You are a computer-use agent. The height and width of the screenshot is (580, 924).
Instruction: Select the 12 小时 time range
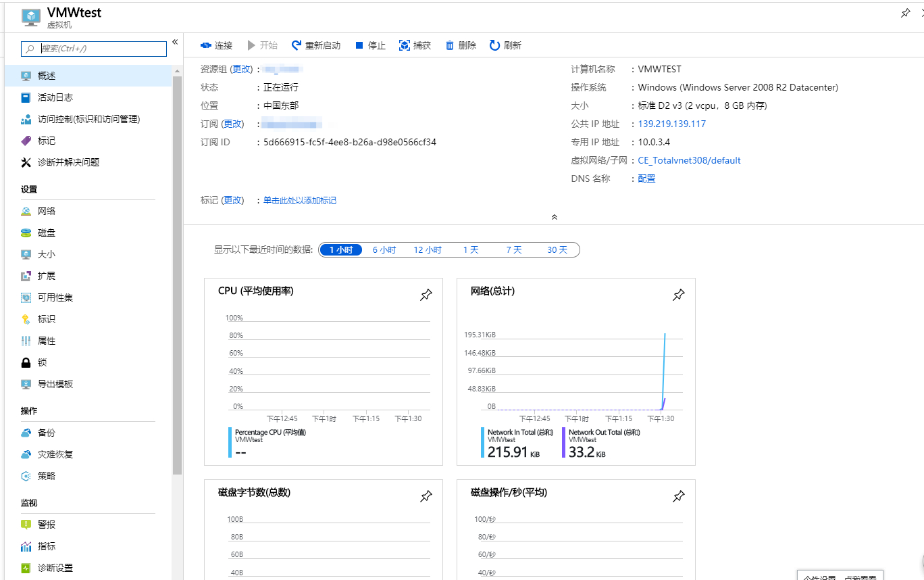click(x=428, y=250)
